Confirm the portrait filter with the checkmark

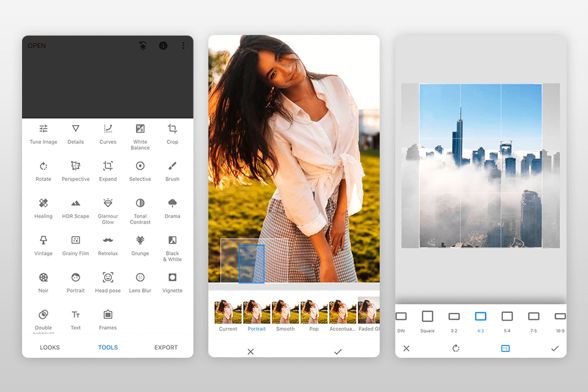click(x=338, y=352)
